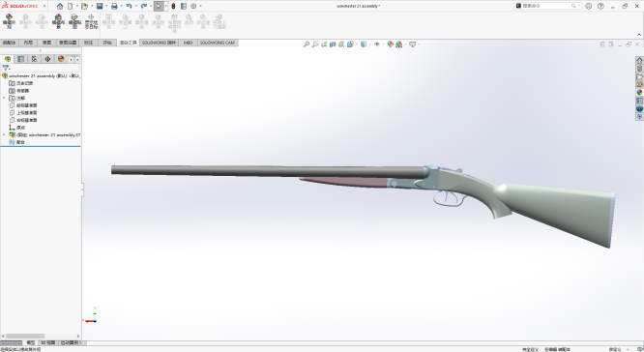Print the document with Print icon
The width and height of the screenshot is (644, 352).
pos(114,6)
